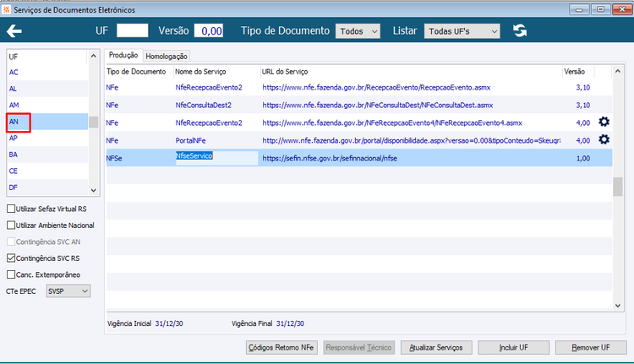The height and width of the screenshot is (364, 634).
Task: Enable Utilizar Ambiente Nacional checkbox
Action: 11,225
